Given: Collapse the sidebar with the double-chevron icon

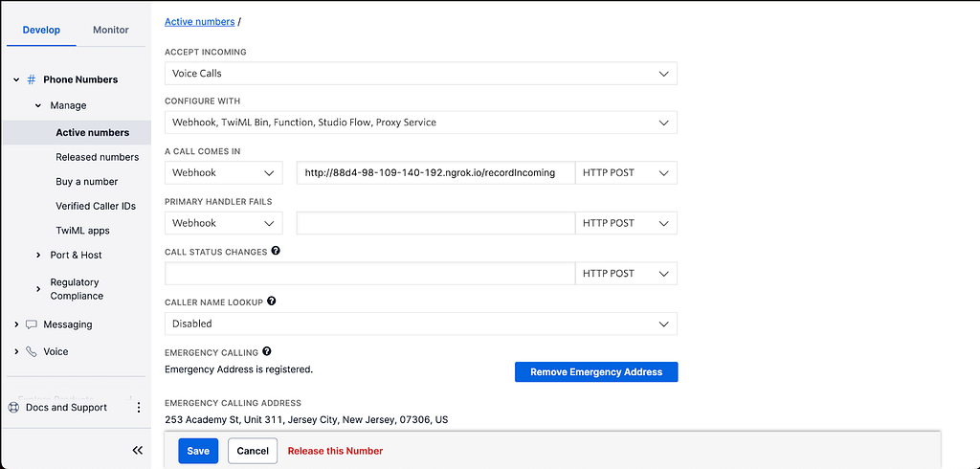Looking at the screenshot, I should (x=138, y=450).
